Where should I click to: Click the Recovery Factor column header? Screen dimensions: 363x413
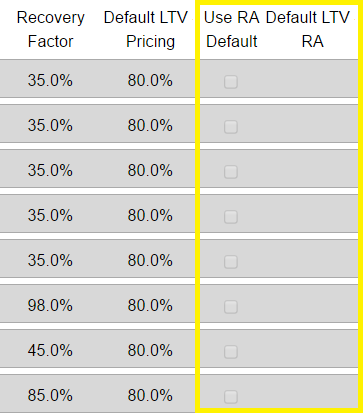(x=50, y=29)
